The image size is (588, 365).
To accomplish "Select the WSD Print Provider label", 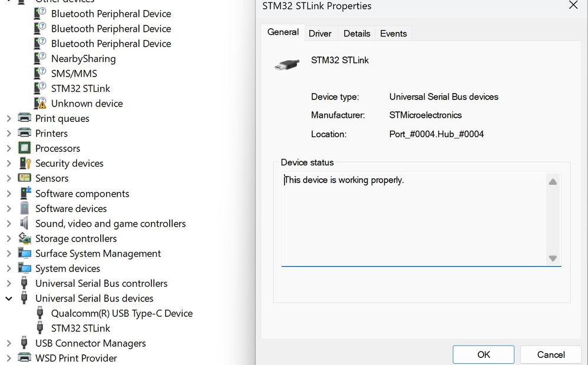I will tap(76, 359).
